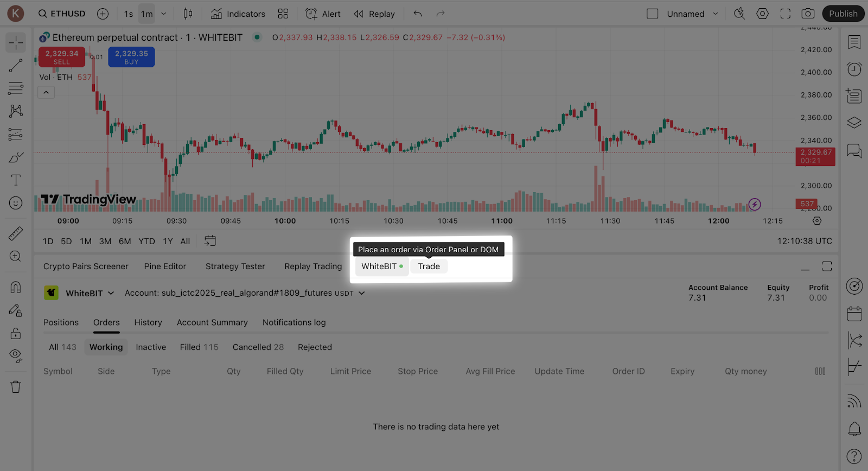The height and width of the screenshot is (471, 868).
Task: Maximize the bottom trading panel
Action: click(x=827, y=266)
